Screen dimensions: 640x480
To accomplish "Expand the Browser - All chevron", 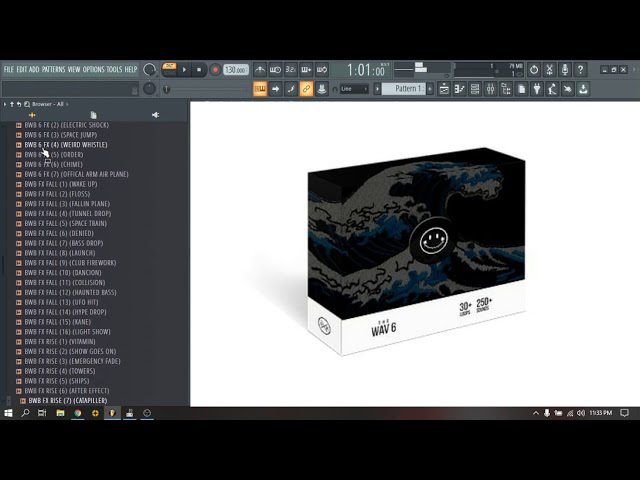I will pos(67,104).
